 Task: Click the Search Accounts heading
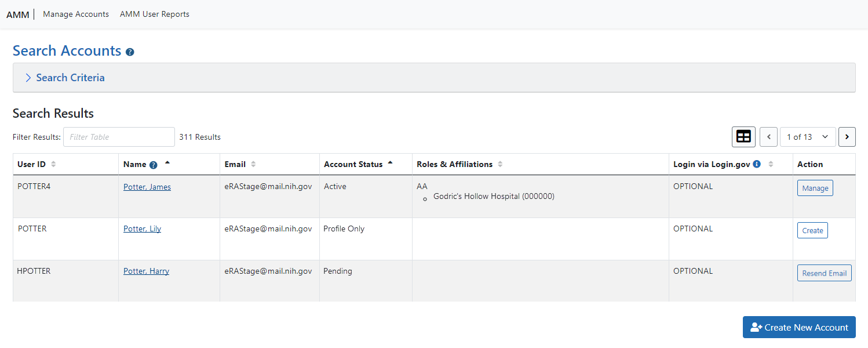point(67,50)
